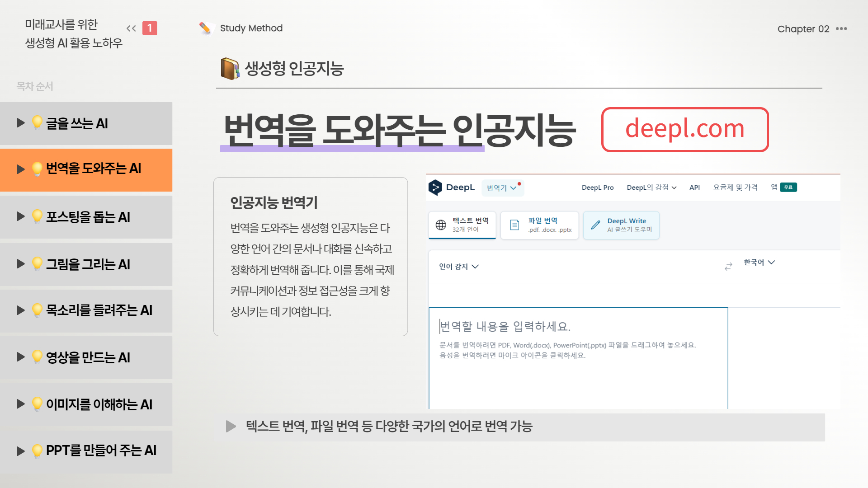Click the book icon next to 생성형 인공지능
This screenshot has height=488, width=868.
230,69
